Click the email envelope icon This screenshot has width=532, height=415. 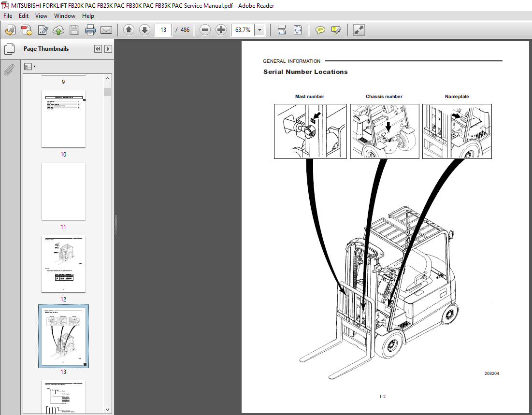106,30
